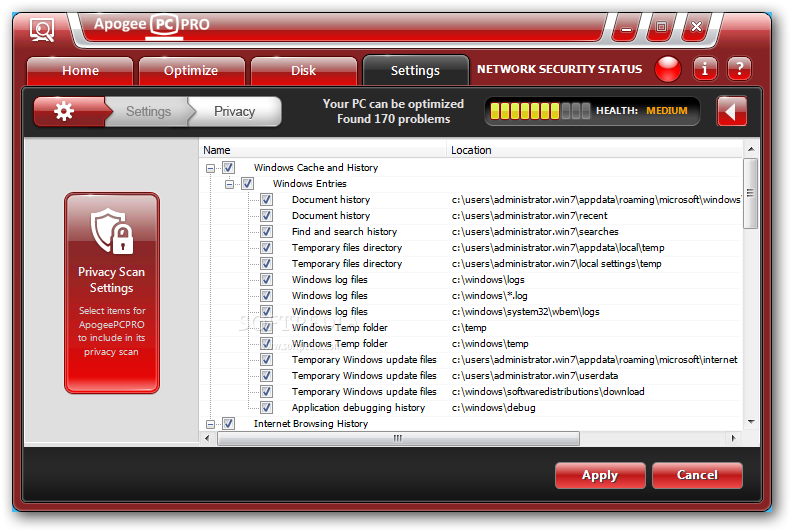792x532 pixels.
Task: Click the Name column header
Action: coord(323,150)
